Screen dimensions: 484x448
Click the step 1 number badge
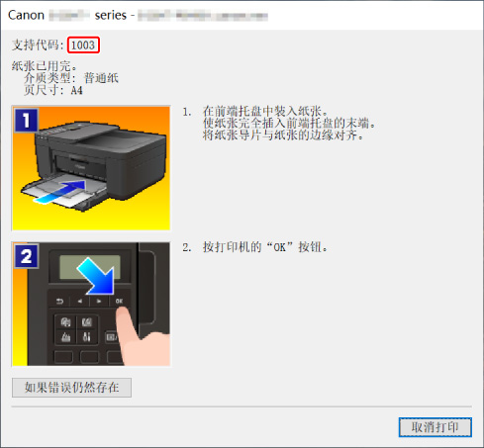click(27, 120)
